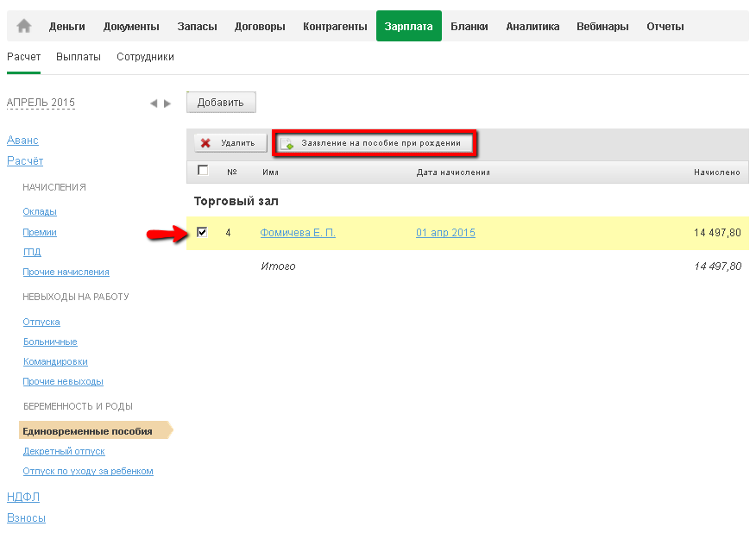Click the Дата начисления column header

(x=453, y=172)
